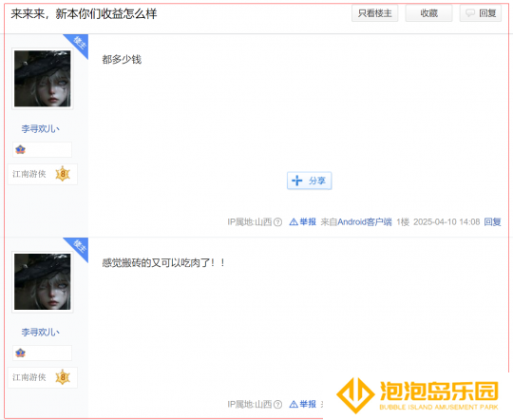
Task: Open the Android客户端 link
Action: click(365, 222)
